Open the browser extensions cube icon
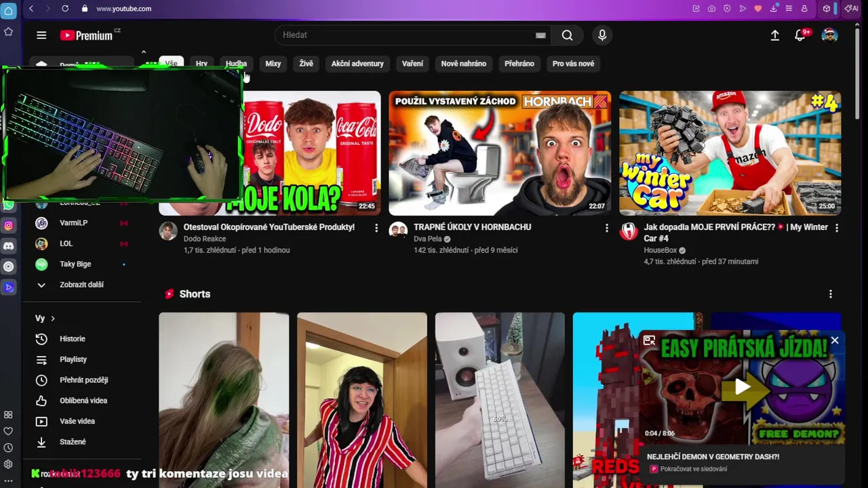The image size is (868, 488). [827, 9]
